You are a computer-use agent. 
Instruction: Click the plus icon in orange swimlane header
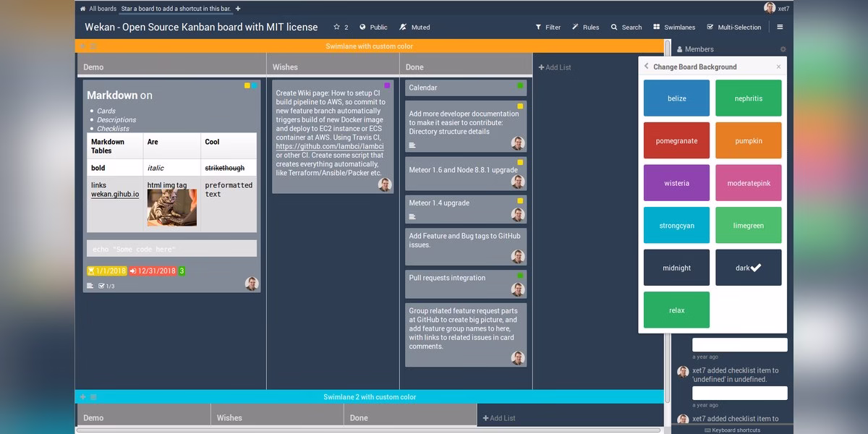82,46
